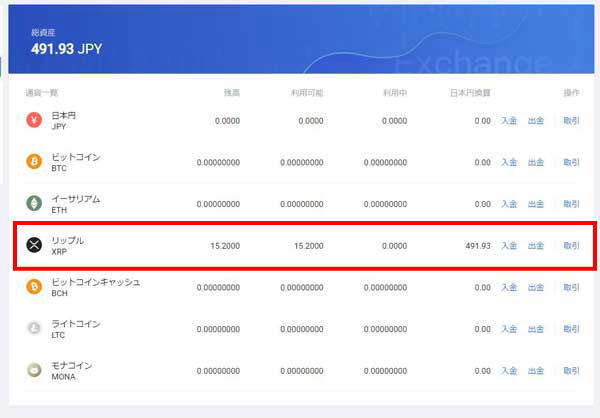Open 入金 deposit for the JPY row
This screenshot has width=600, height=418.
click(x=509, y=121)
